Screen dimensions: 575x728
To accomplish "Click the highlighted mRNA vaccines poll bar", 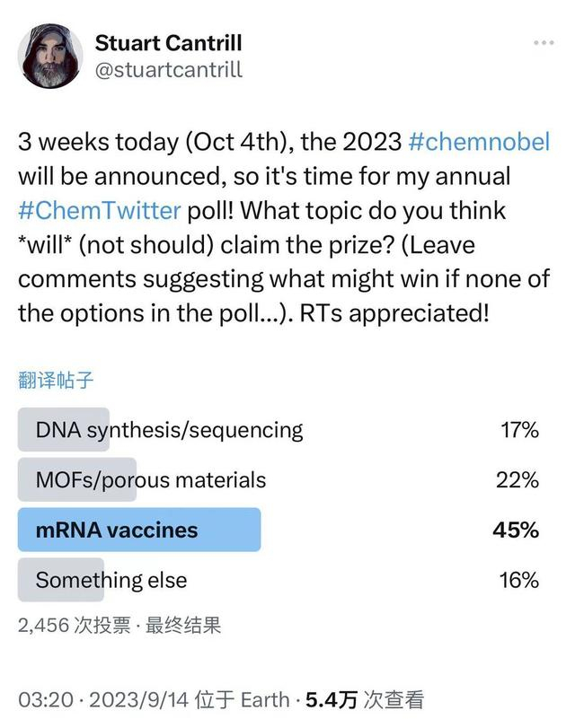I will coord(139,530).
